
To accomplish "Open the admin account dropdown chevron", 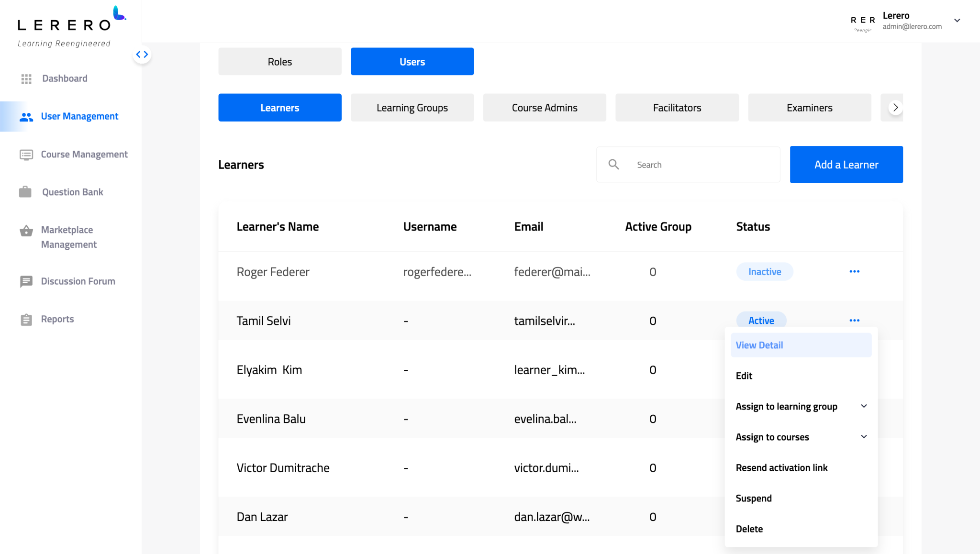I will click(957, 21).
